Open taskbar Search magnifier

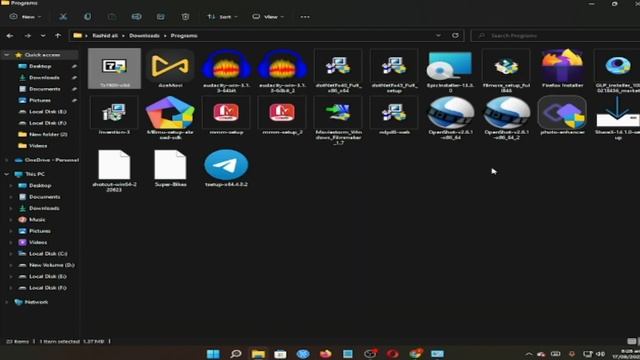point(236,353)
